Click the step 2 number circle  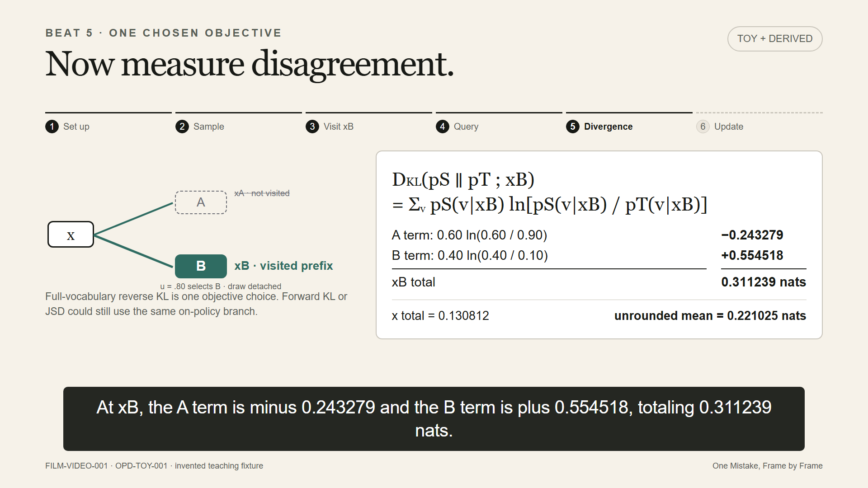[182, 127]
